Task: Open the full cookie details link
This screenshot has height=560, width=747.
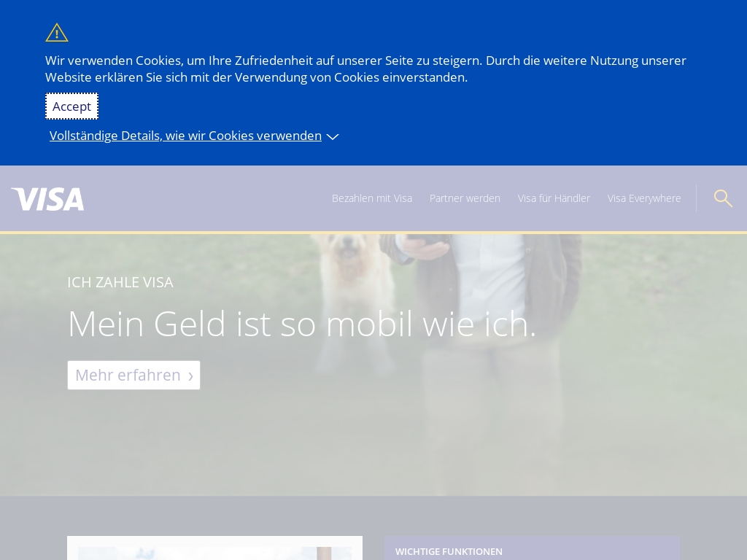Action: 185,136
